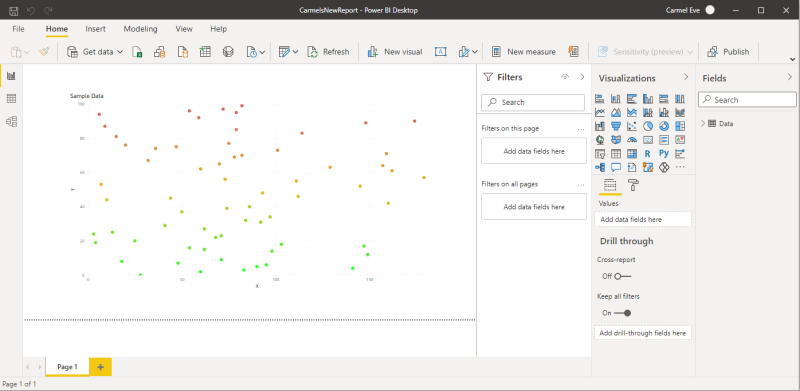Select the Page 1 tab
The width and height of the screenshot is (800, 391).
pos(67,366)
